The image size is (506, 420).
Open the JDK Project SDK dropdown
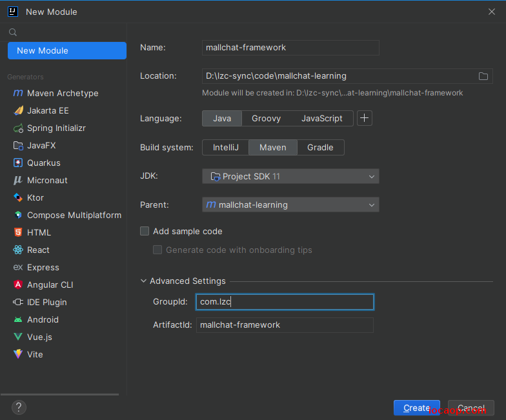click(290, 177)
